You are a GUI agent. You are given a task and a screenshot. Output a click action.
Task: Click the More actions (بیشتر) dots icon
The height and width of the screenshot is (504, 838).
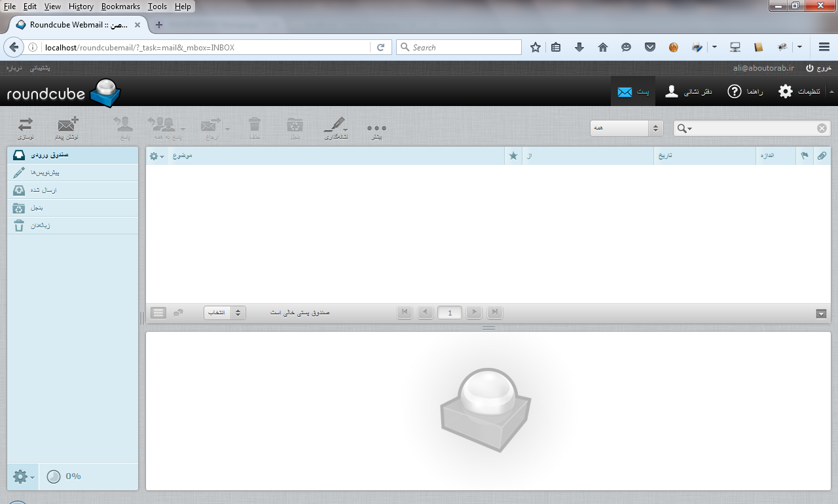coord(376,130)
